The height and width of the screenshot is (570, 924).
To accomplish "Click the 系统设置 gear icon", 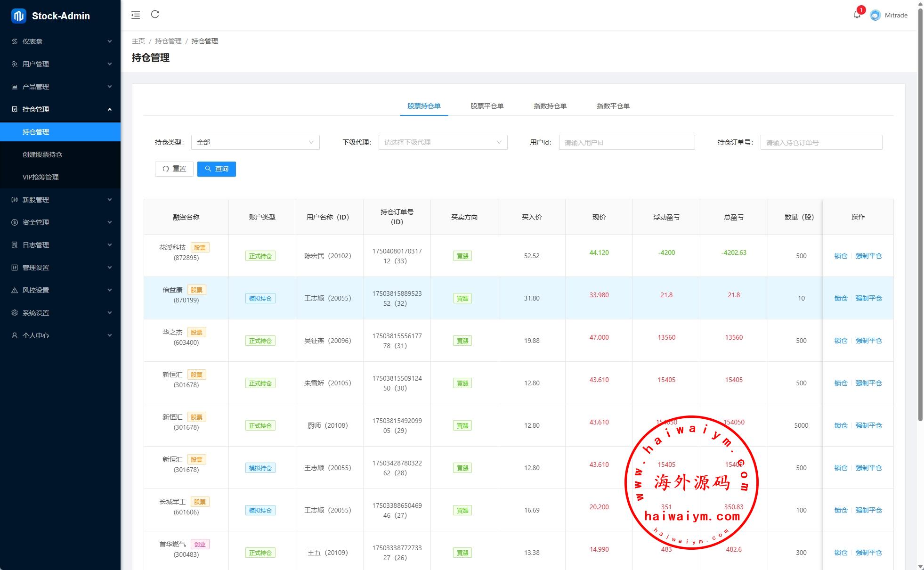I will tap(15, 313).
